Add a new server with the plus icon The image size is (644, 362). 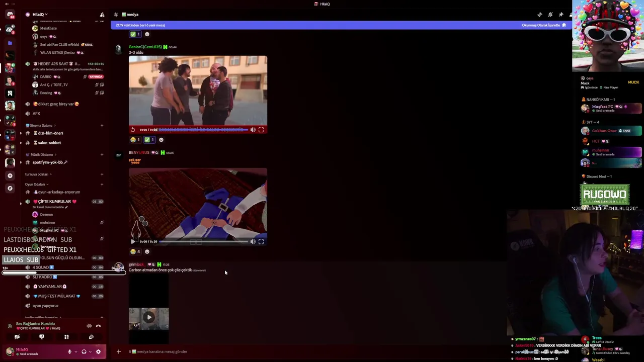tap(10, 175)
